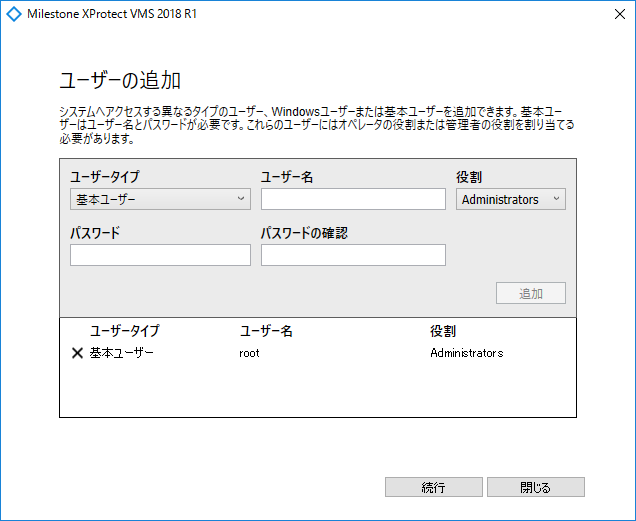The height and width of the screenshot is (521, 636).
Task: Click the ユーザー名 input field
Action: [x=353, y=199]
